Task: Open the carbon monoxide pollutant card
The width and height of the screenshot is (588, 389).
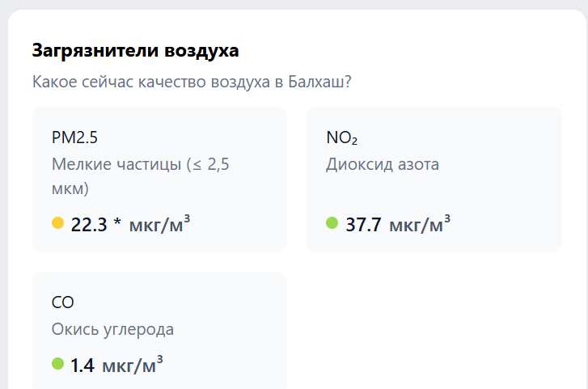Action: (x=159, y=330)
